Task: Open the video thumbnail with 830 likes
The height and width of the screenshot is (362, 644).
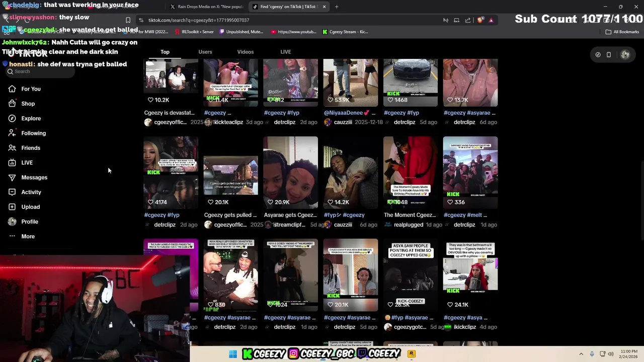Action: [x=231, y=275]
